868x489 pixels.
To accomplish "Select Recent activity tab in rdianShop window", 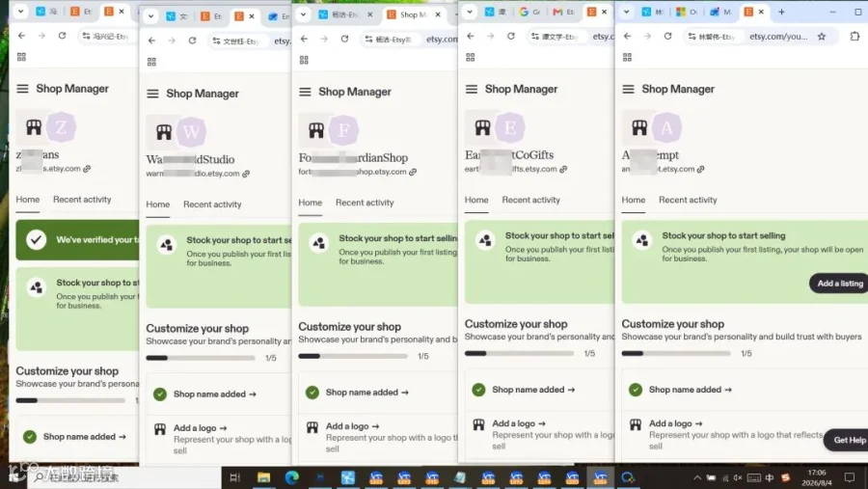I will tap(365, 203).
